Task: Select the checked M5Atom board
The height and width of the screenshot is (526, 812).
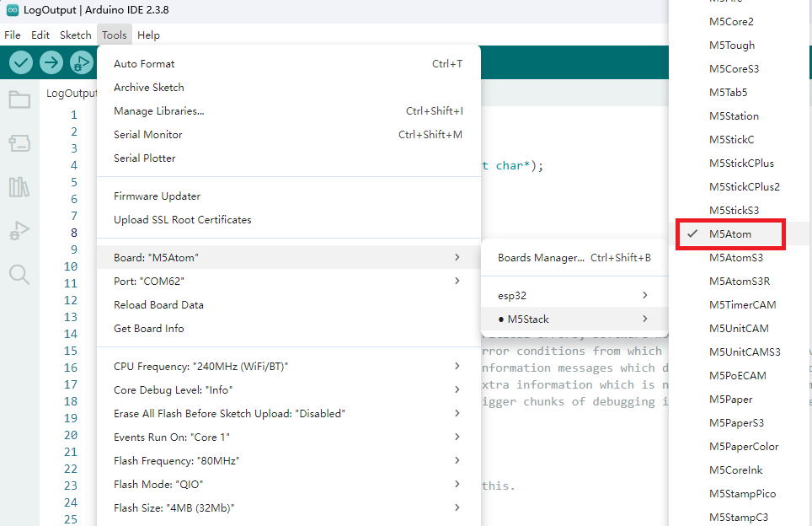Action: 730,233
